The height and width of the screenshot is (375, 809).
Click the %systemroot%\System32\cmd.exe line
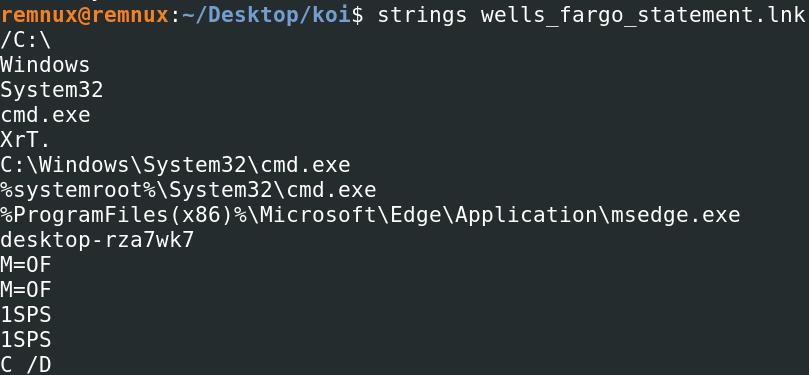(188, 190)
